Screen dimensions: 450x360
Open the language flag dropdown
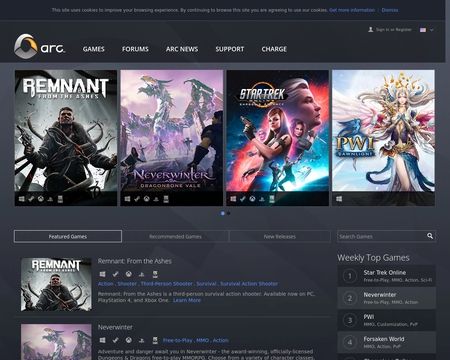(427, 30)
